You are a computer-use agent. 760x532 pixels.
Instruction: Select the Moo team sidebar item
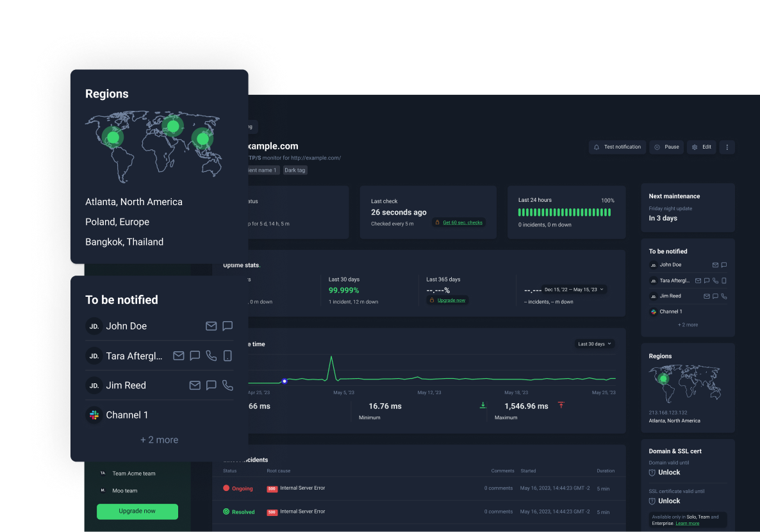coord(125,490)
